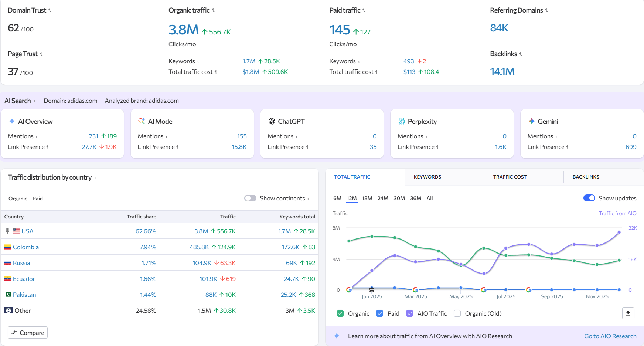Viewport: 644px width, 346px height.
Task: Click the Compare button
Action: point(27,332)
